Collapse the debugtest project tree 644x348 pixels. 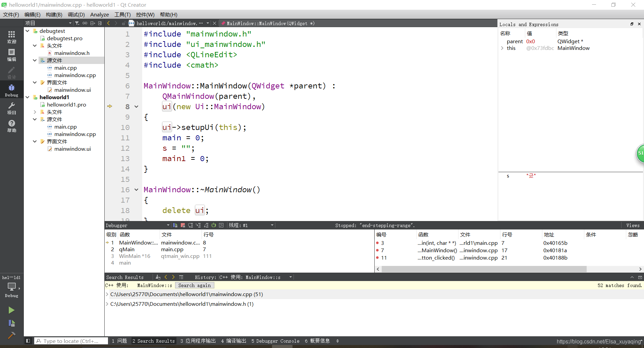[28, 31]
